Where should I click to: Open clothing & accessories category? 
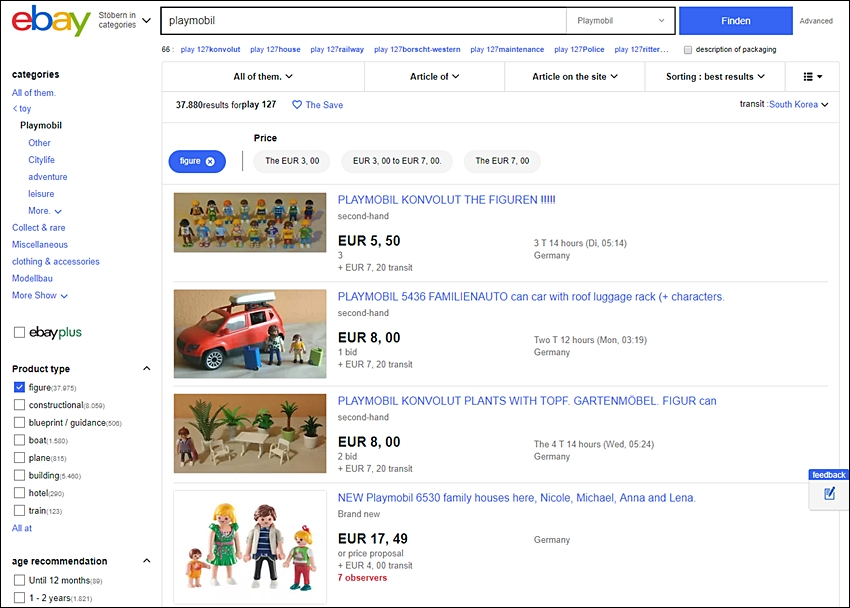point(56,261)
